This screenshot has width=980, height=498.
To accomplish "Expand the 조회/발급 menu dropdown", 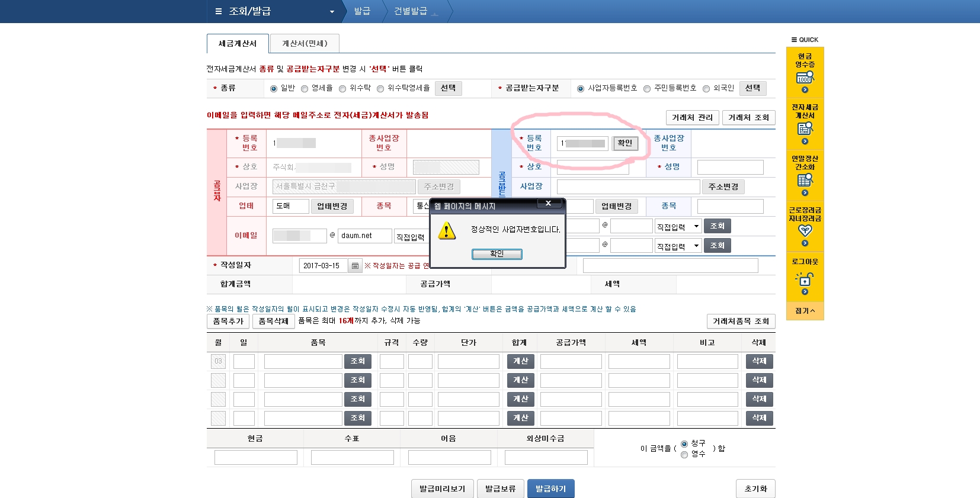I will 332,12.
